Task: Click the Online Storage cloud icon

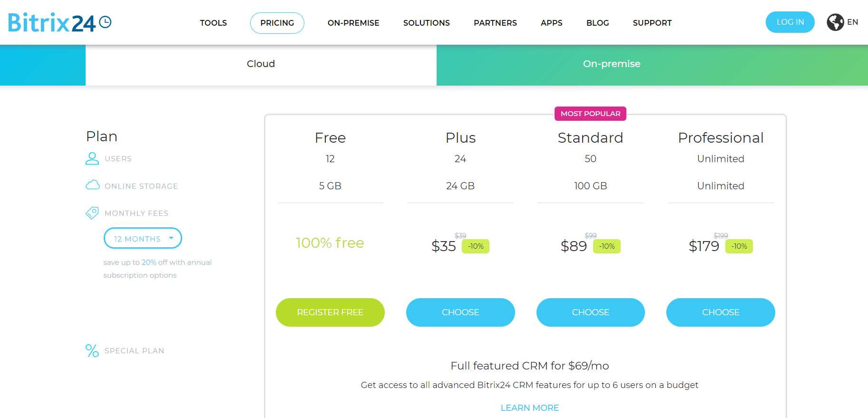Action: coord(92,185)
